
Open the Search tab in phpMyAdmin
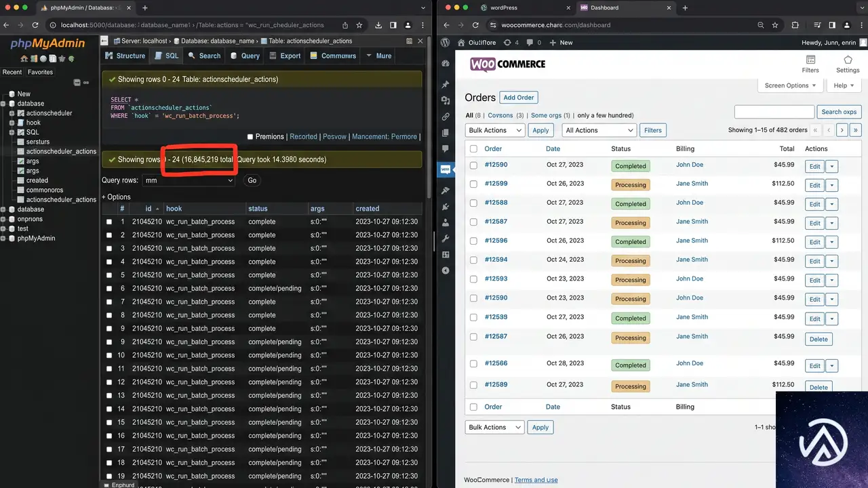(x=205, y=56)
